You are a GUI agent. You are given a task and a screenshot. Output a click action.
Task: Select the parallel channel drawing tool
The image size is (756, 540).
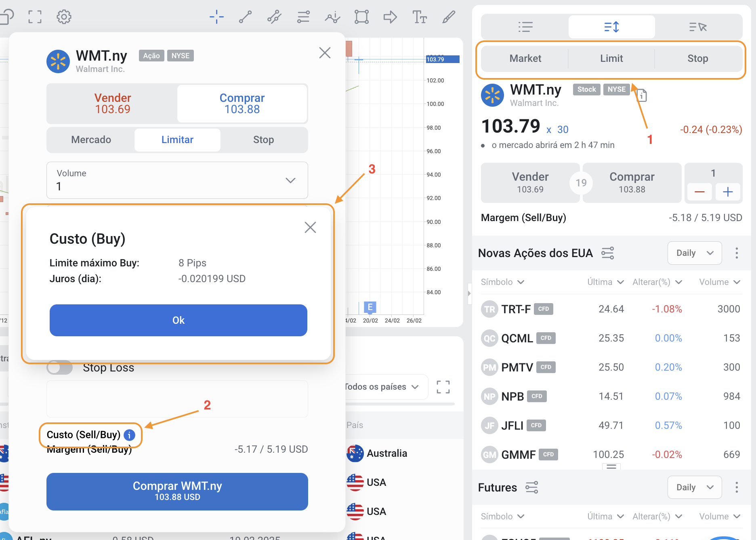[274, 17]
